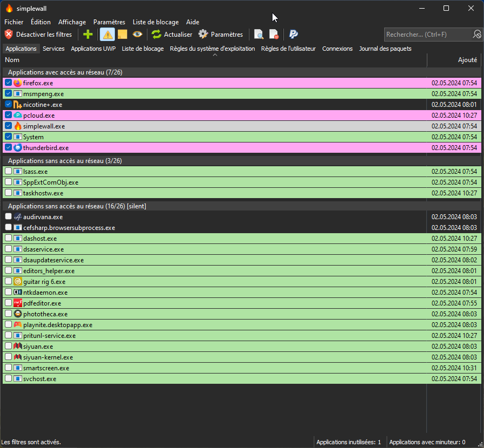Allow audirvana.exe via its checkbox

(8, 217)
